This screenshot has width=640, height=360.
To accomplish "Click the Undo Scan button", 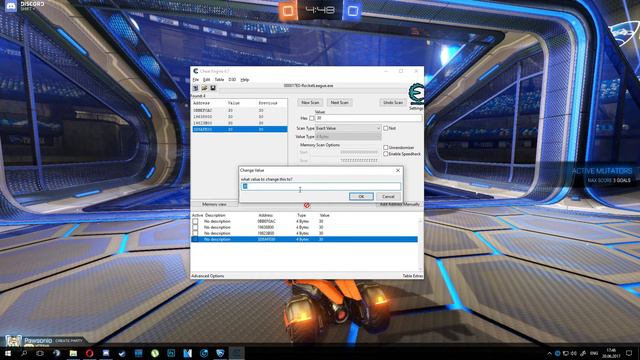I will (393, 102).
